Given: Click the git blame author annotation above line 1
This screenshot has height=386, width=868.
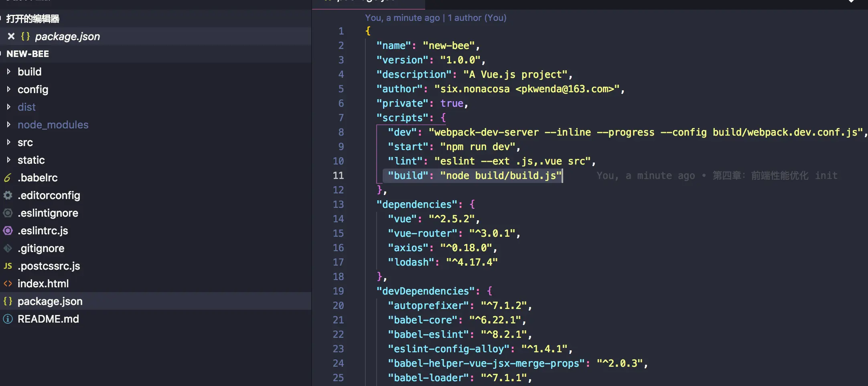Looking at the screenshot, I should (x=436, y=18).
